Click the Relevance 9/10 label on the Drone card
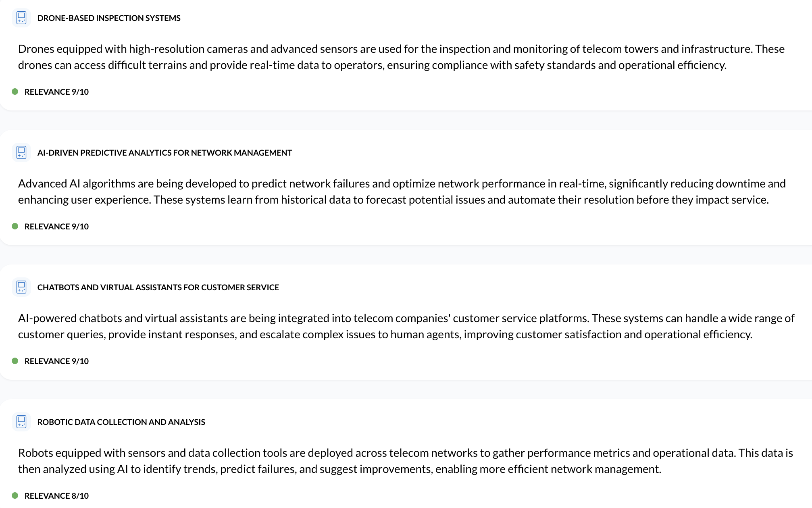812x508 pixels. pyautogui.click(x=56, y=92)
